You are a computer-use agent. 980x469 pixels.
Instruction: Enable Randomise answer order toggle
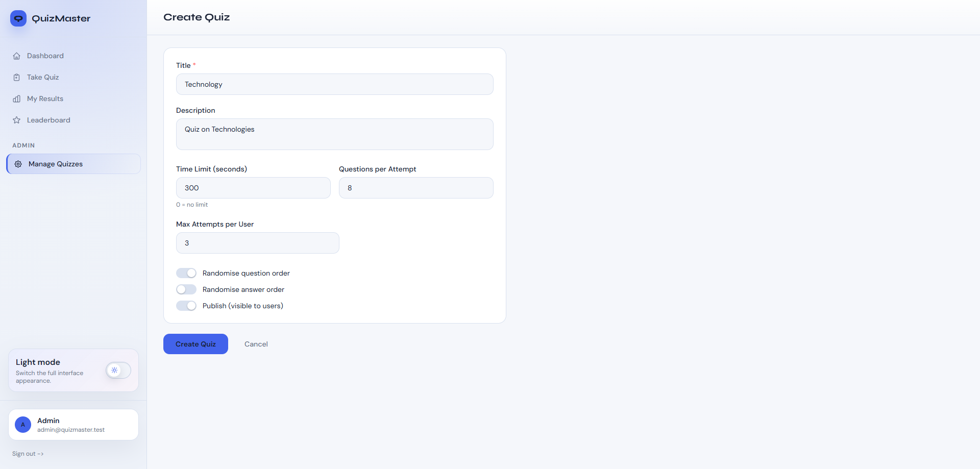point(186,290)
